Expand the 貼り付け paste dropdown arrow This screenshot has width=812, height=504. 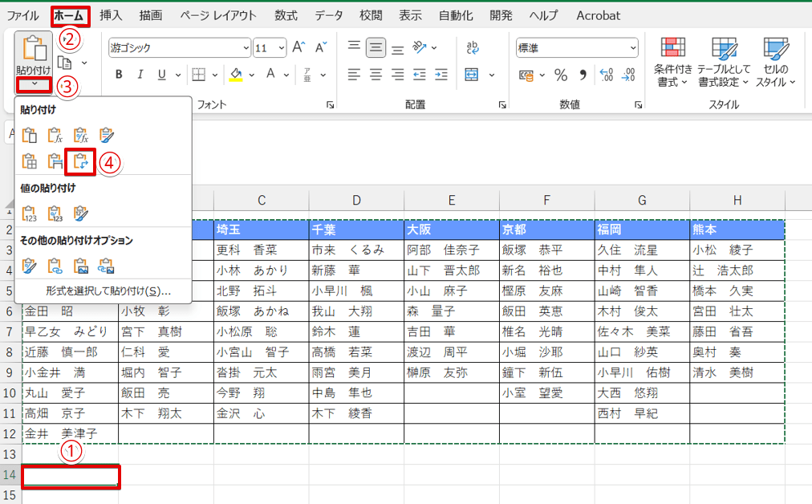click(34, 84)
